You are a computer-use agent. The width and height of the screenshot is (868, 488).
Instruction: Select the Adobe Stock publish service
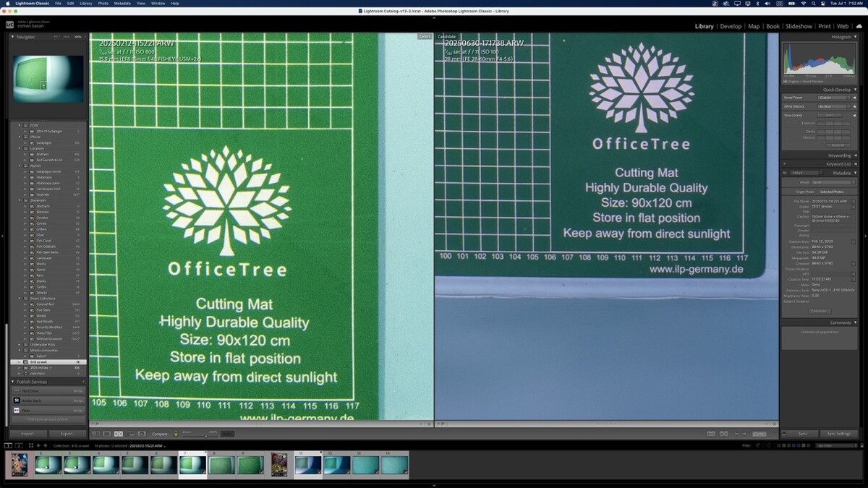click(x=48, y=400)
